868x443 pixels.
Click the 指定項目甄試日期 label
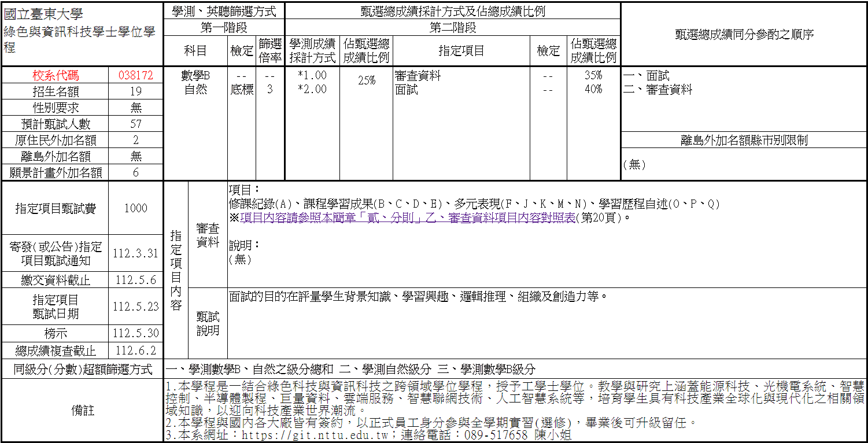point(56,307)
